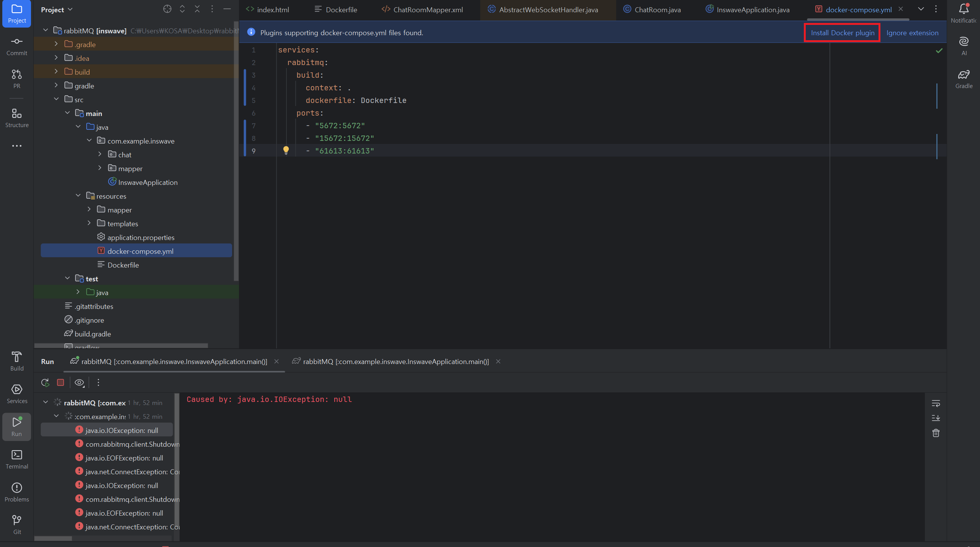Clear the run console with trash icon
This screenshot has width=980, height=547.
(936, 433)
